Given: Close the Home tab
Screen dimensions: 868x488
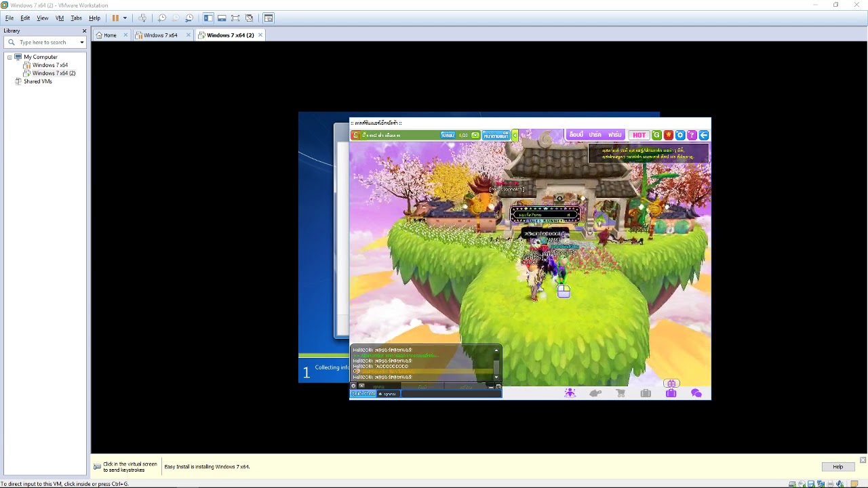Looking at the screenshot, I should pyautogui.click(x=125, y=35).
